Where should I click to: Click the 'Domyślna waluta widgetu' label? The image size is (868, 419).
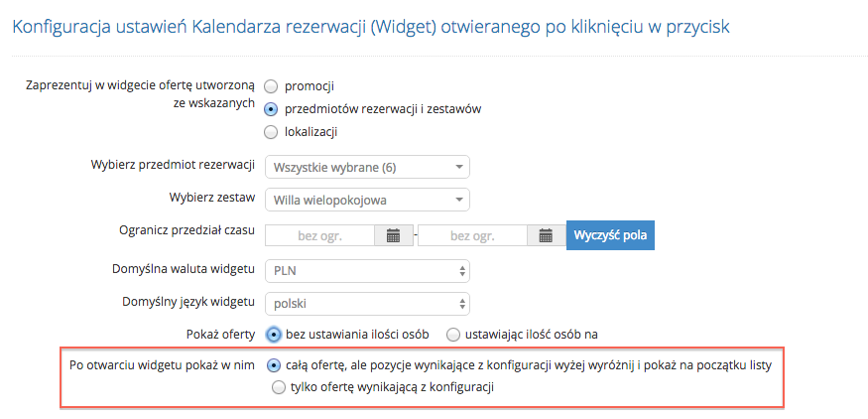[x=184, y=269]
